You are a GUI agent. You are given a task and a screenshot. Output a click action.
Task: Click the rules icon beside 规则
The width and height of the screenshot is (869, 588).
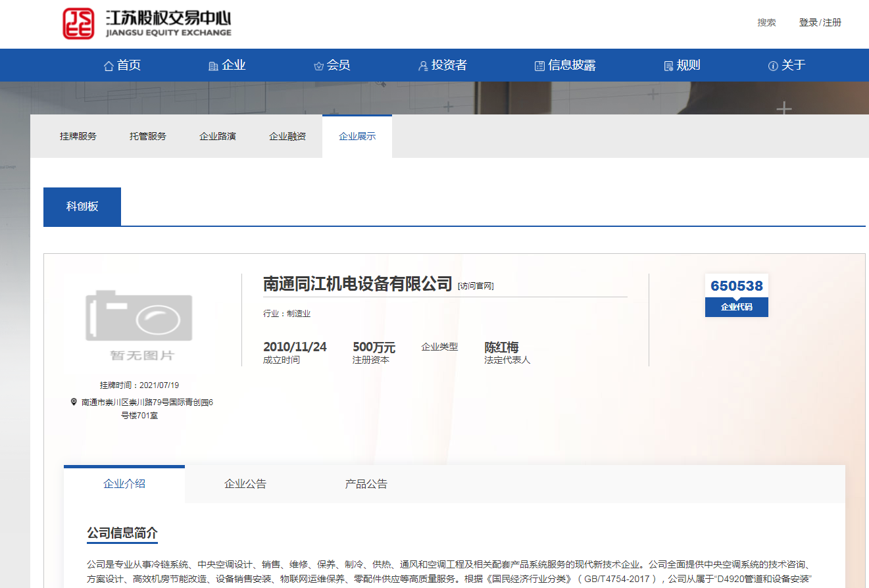coord(668,66)
